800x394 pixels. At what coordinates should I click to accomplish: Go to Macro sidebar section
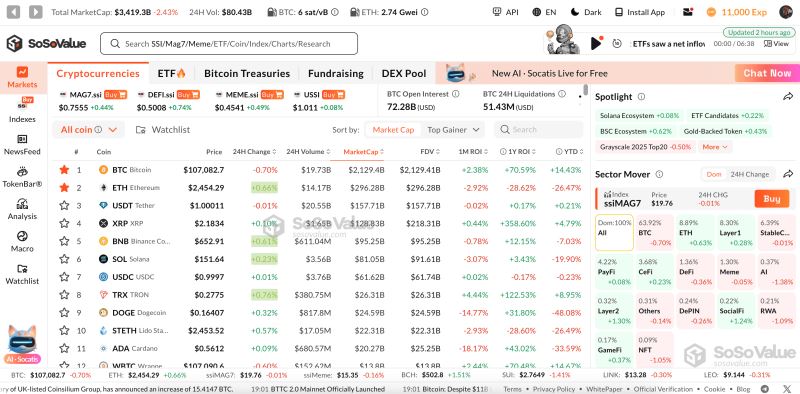point(22,236)
